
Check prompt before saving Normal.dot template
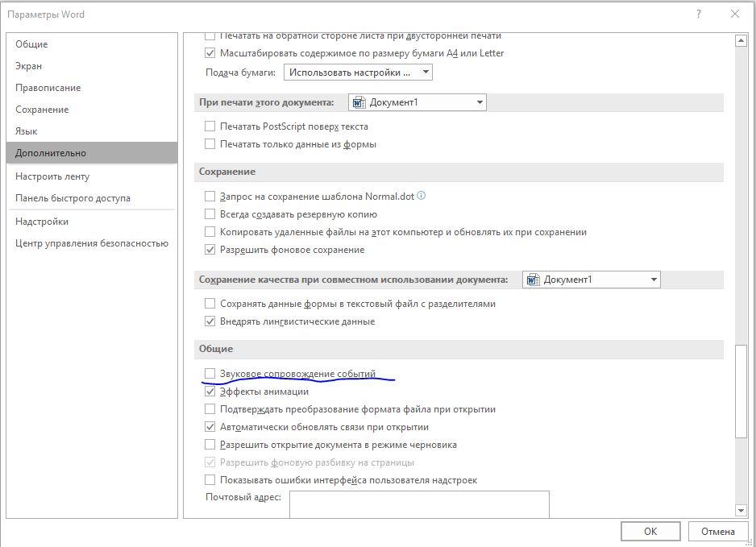(210, 197)
